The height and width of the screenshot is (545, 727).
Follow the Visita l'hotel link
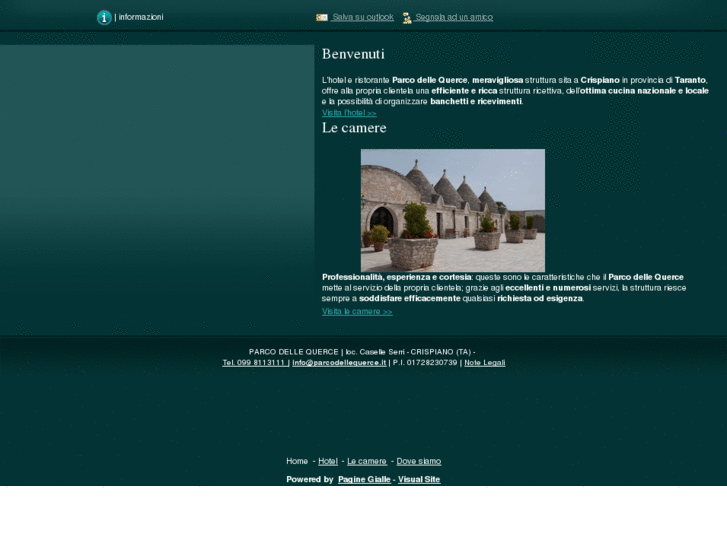tap(349, 113)
